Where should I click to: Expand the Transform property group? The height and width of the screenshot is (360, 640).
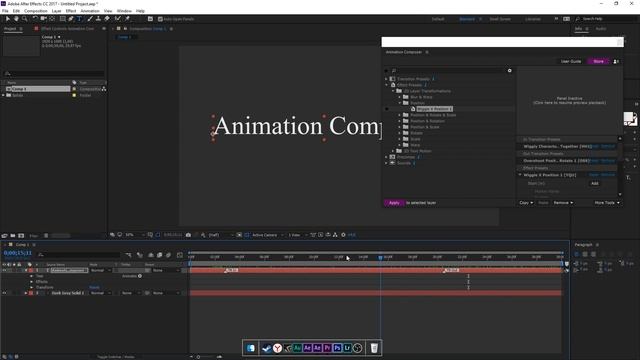(x=31, y=287)
